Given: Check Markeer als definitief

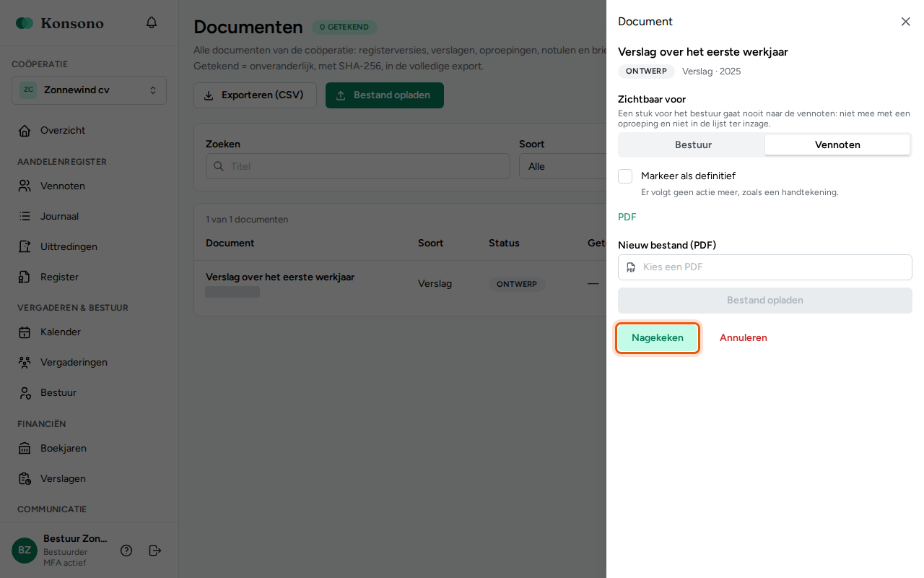Looking at the screenshot, I should coord(625,176).
